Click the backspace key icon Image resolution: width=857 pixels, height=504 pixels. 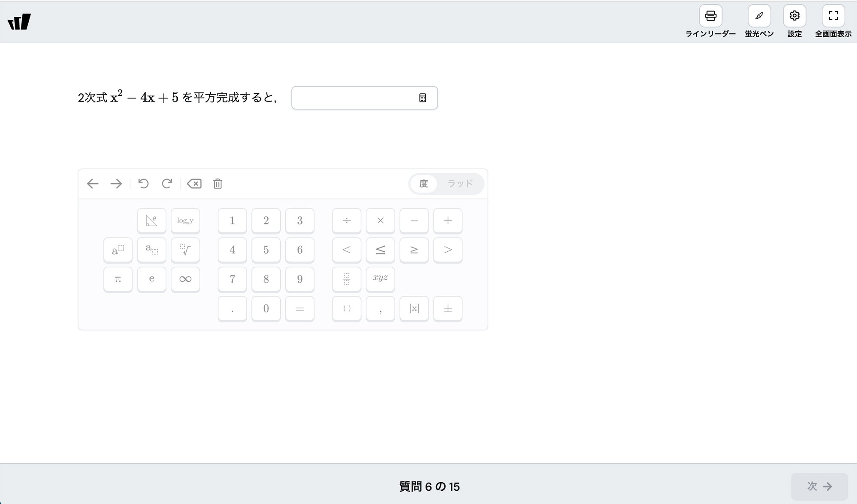(194, 184)
